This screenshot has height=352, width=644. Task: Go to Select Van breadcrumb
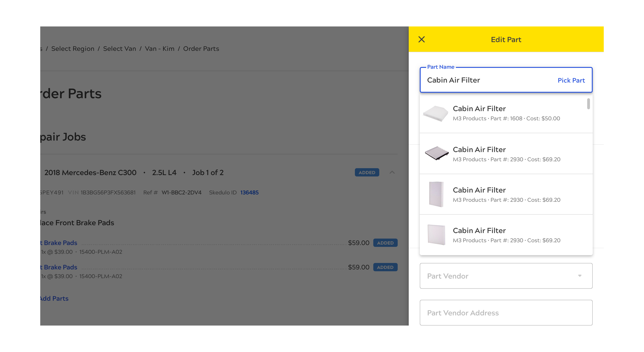[120, 49]
